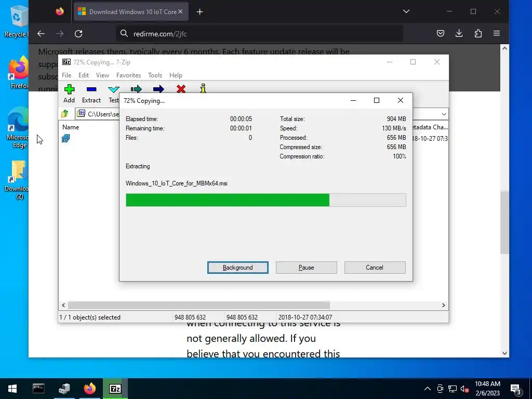Open a new Firefox tab
Viewport: 532px width, 399px height.
tap(200, 12)
